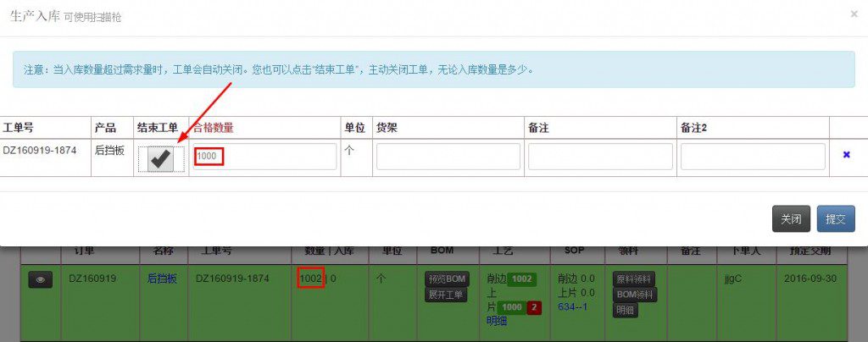Click the 合格数量 quantity input field
Screen dimensions: 868x342
264,157
